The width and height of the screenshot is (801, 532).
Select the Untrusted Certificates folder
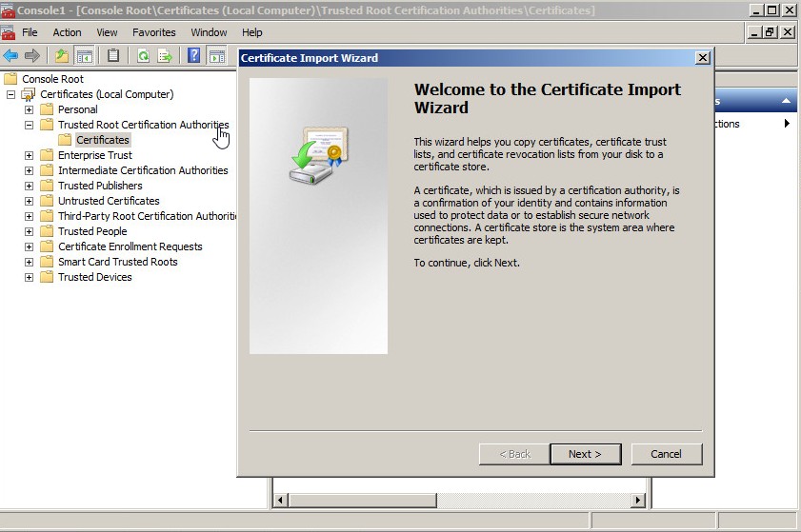click(x=108, y=201)
